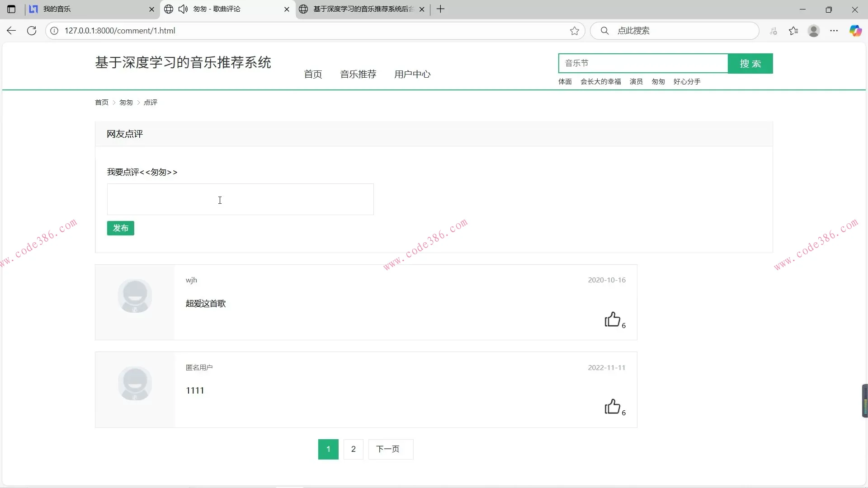Open the tab actions menu at top left
Image resolution: width=868 pixels, height=488 pixels.
[11, 9]
